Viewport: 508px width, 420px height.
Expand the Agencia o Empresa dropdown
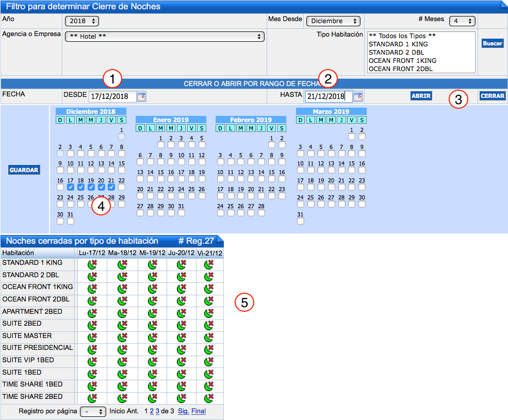point(164,37)
